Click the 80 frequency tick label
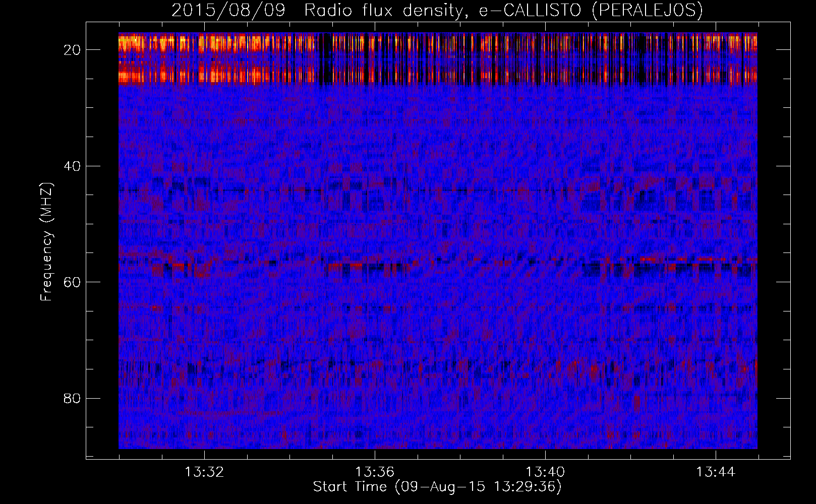816x504 pixels. [73, 398]
